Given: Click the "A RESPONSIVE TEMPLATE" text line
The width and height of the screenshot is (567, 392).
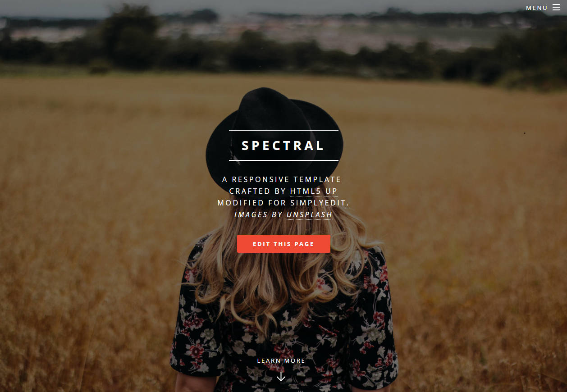Looking at the screenshot, I should pyautogui.click(x=282, y=179).
